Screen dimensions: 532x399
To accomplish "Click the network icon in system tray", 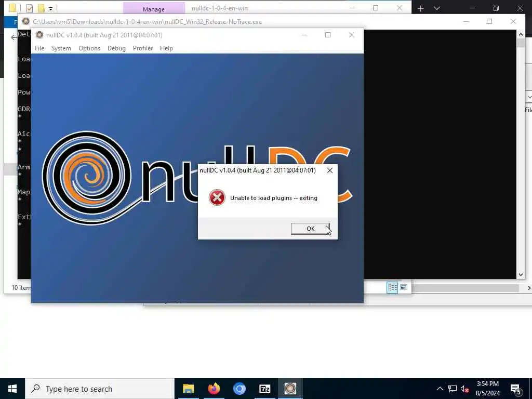I will (x=453, y=389).
